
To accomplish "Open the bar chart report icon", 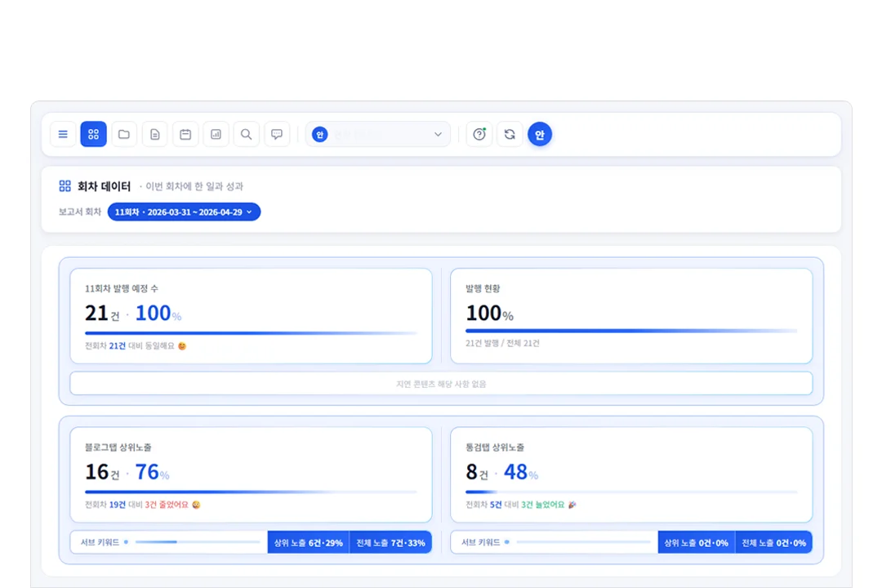I will click(x=216, y=135).
